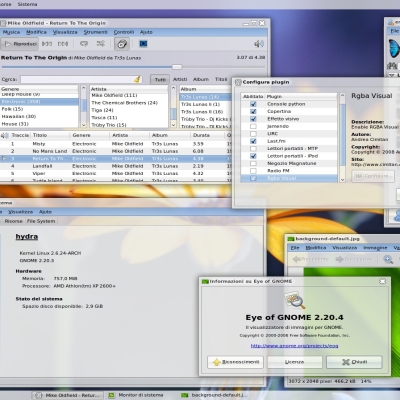Toggle the repeat playback icon
The image size is (400, 400).
[x=84, y=44]
